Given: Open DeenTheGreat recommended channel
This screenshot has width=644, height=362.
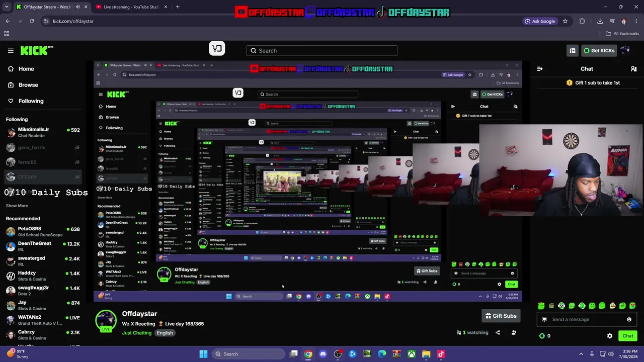Looking at the screenshot, I should 43,246.
